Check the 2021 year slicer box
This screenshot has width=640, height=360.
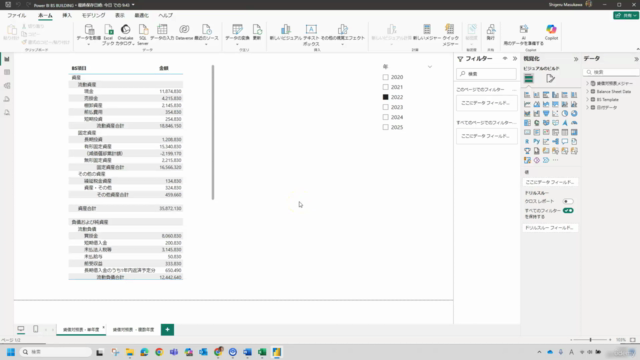point(385,87)
